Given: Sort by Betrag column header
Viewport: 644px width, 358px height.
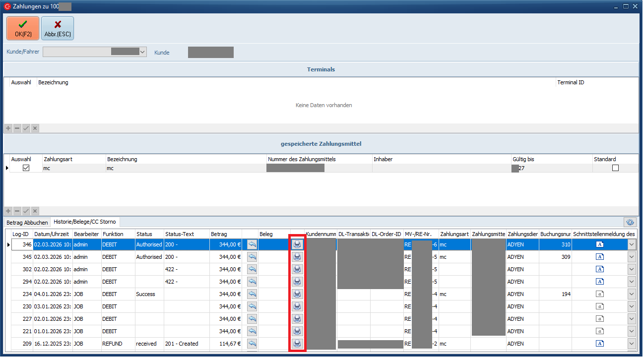Looking at the screenshot, I should [226, 234].
